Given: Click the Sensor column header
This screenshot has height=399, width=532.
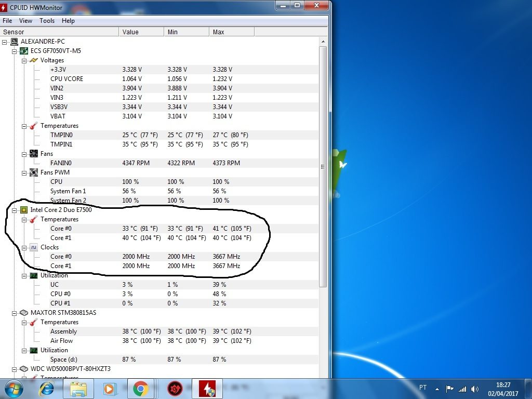Looking at the screenshot, I should point(59,32).
